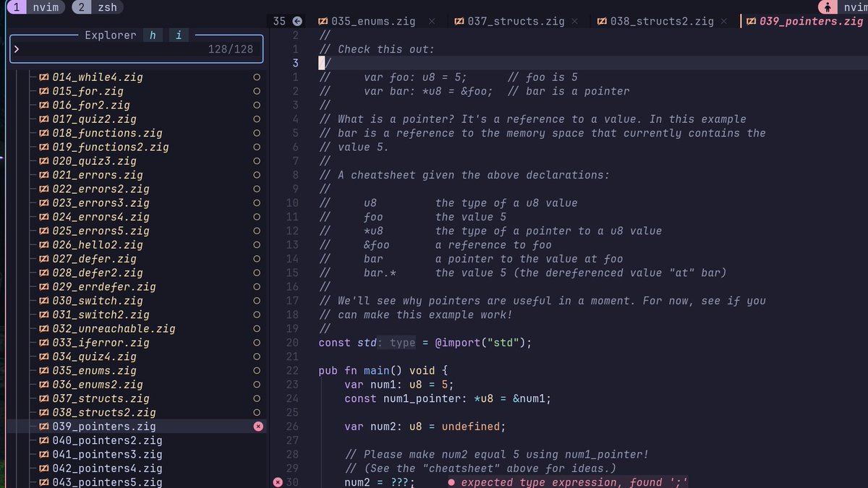868x488 pixels.
Task: Click the Zig file icon beside 027_defer.zig
Action: tap(44, 259)
